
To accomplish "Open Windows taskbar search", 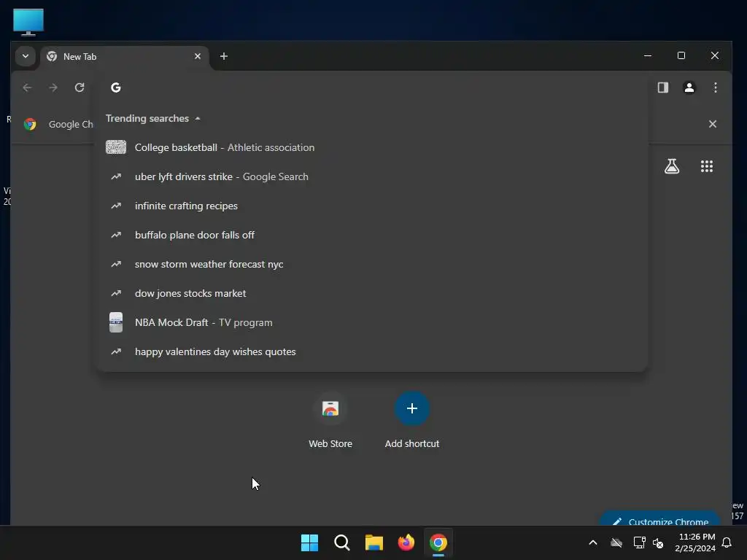I will (341, 542).
